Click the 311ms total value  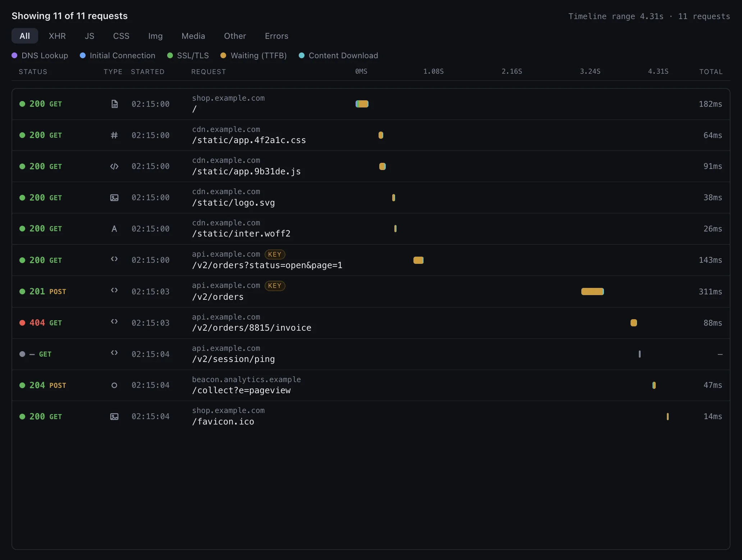[x=710, y=292]
